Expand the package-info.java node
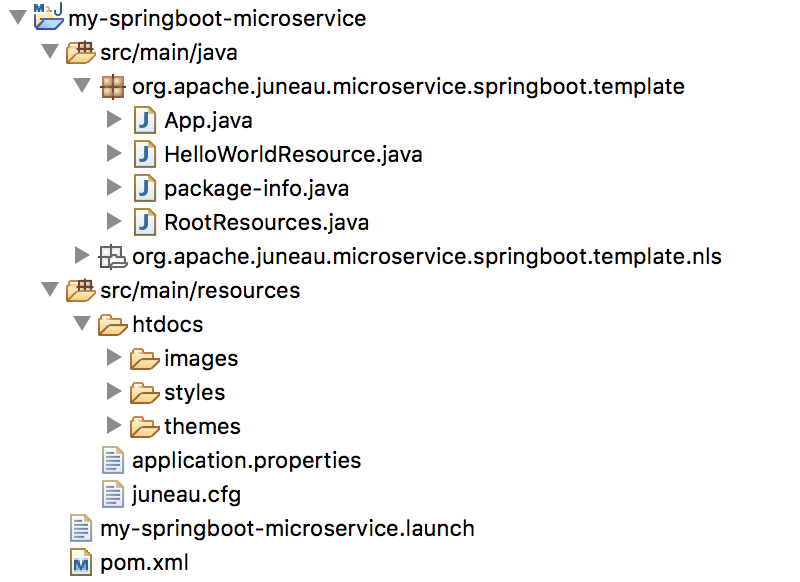This screenshot has width=800, height=582. coord(113,188)
